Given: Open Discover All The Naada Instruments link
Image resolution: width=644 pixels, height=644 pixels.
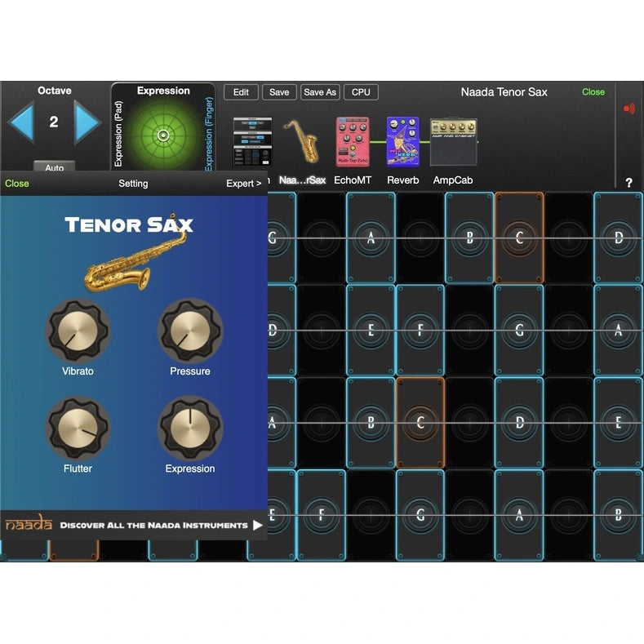Looking at the screenshot, I should (x=153, y=526).
